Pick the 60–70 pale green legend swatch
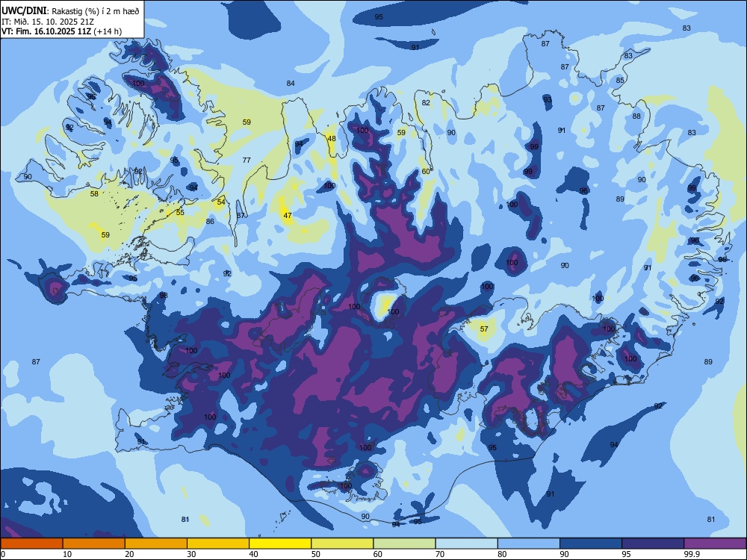Image resolution: width=747 pixels, height=560 pixels. (404, 544)
